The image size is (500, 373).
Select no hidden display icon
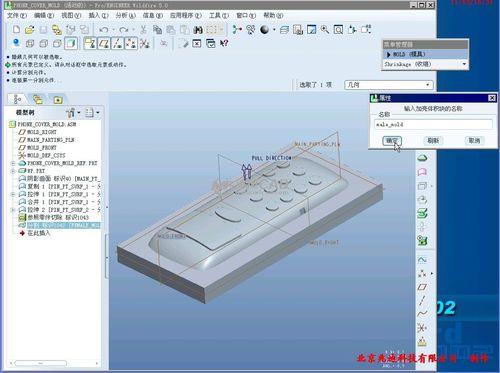(x=57, y=43)
